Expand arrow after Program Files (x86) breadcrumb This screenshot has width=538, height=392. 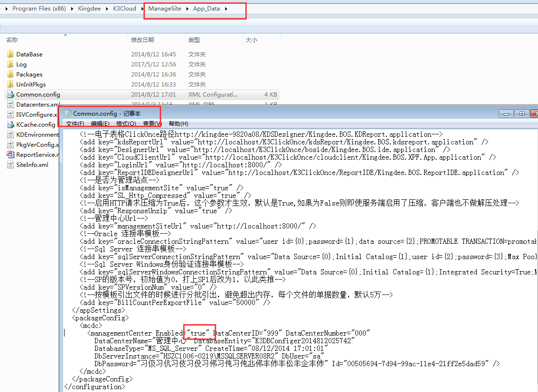click(x=72, y=9)
